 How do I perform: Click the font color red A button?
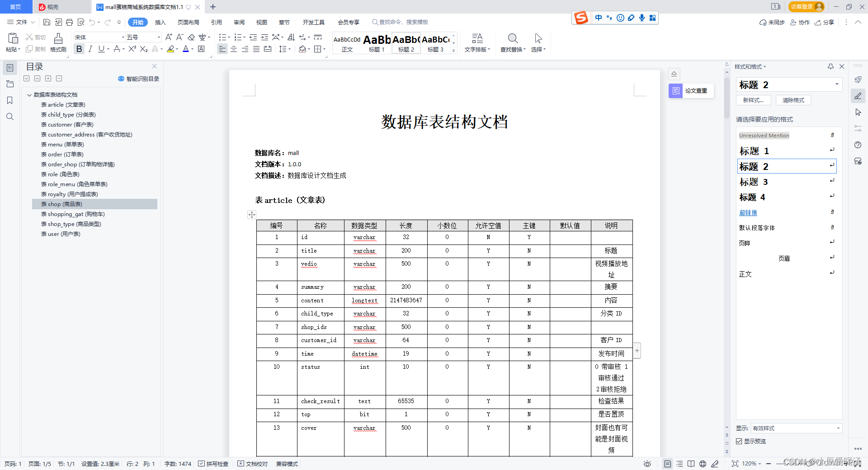[186, 49]
